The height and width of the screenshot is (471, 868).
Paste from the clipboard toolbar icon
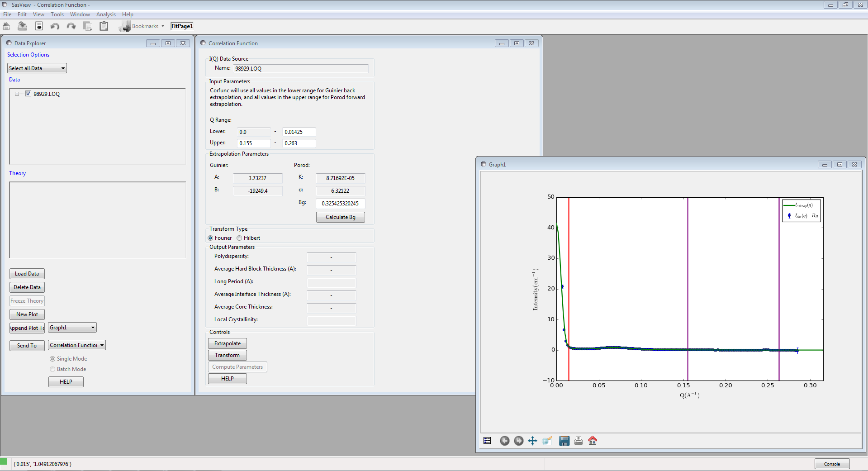104,26
